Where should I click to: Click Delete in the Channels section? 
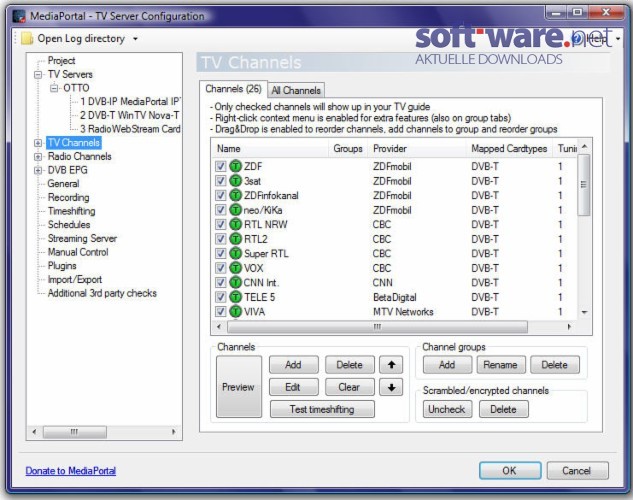point(350,365)
